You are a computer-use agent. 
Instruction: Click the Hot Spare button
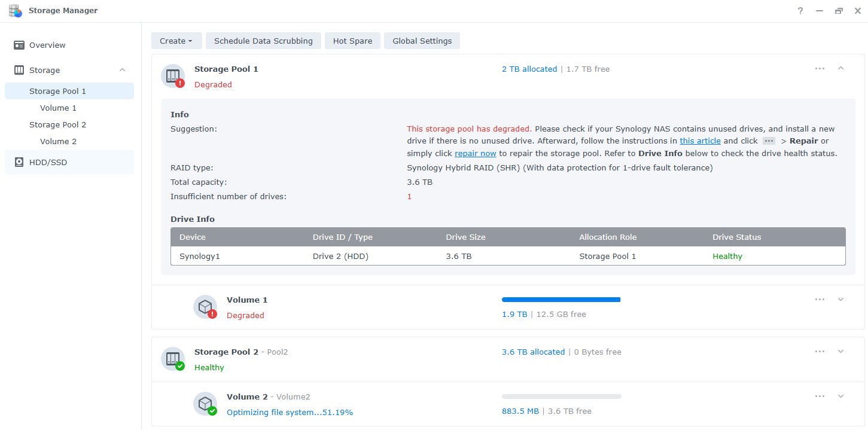(352, 41)
